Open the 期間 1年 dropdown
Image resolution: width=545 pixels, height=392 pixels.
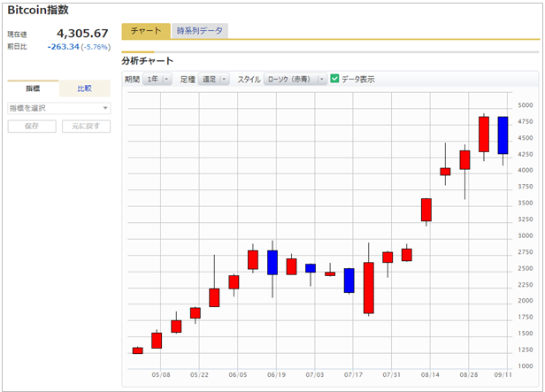pos(157,80)
